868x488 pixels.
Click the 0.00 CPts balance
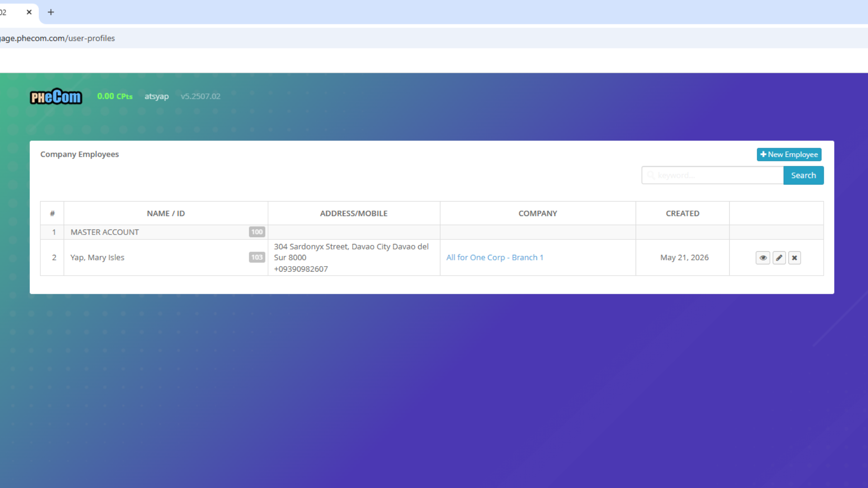click(x=115, y=96)
